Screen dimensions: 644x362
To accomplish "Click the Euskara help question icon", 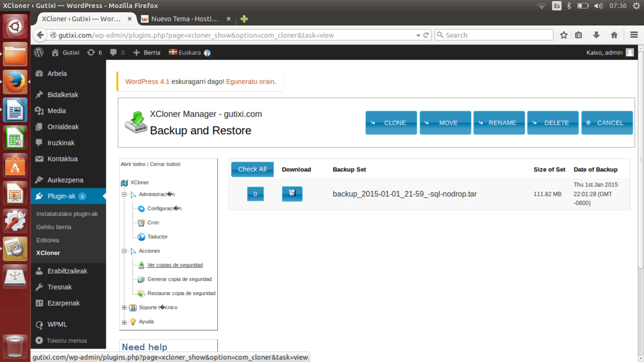I will (x=207, y=53).
